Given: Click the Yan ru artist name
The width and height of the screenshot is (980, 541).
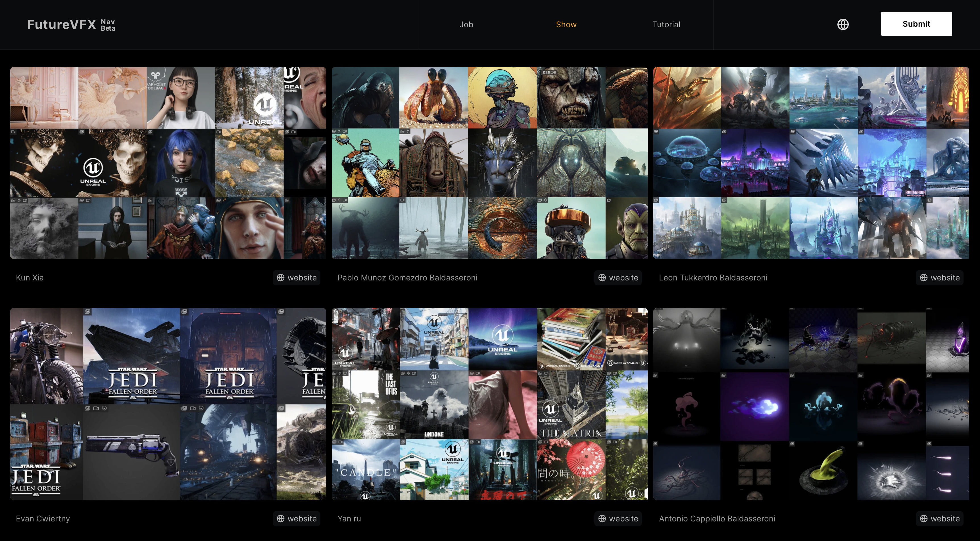Looking at the screenshot, I should 349,519.
